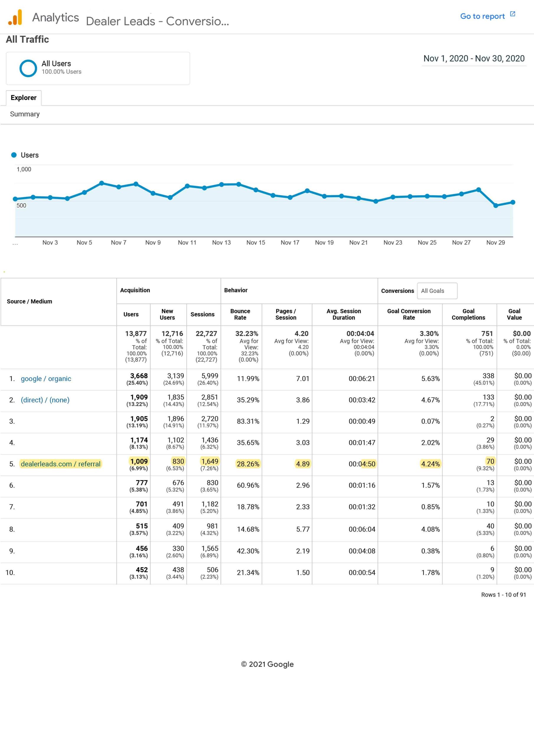Click the 7.01 pages per session cell
534x756 pixels.
(x=303, y=379)
